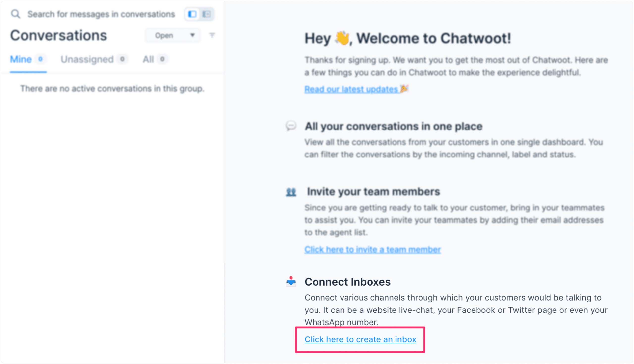
Task: Click the search magnifier icon
Action: tap(15, 14)
